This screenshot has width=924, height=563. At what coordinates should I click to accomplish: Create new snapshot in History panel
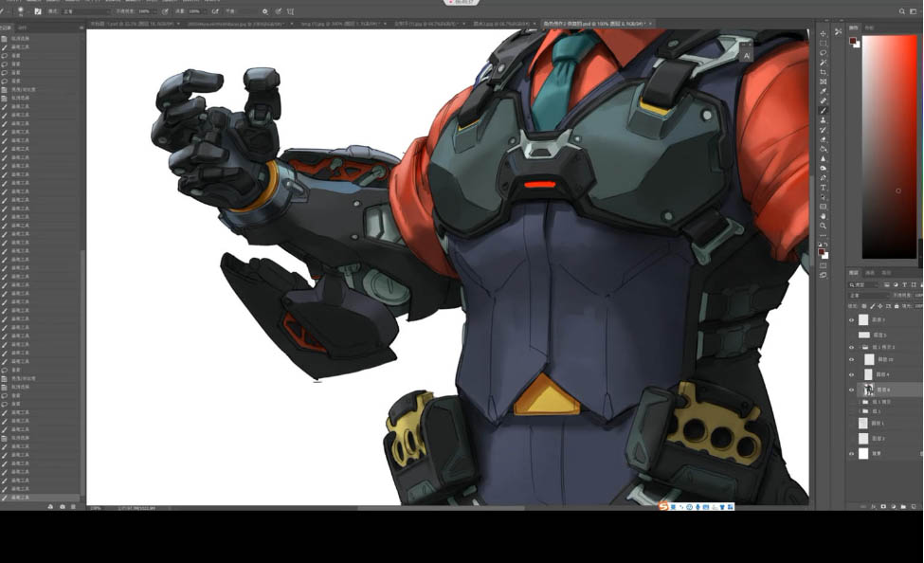pos(63,506)
